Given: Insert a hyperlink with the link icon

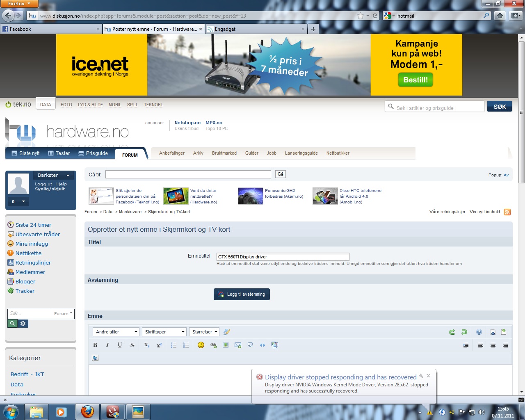Looking at the screenshot, I should (213, 345).
